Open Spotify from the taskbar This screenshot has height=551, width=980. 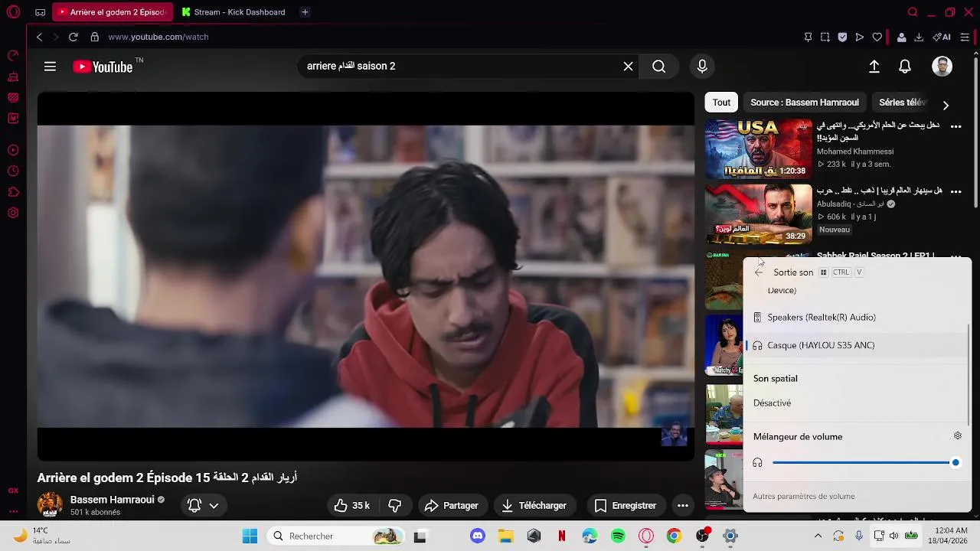[x=618, y=536]
